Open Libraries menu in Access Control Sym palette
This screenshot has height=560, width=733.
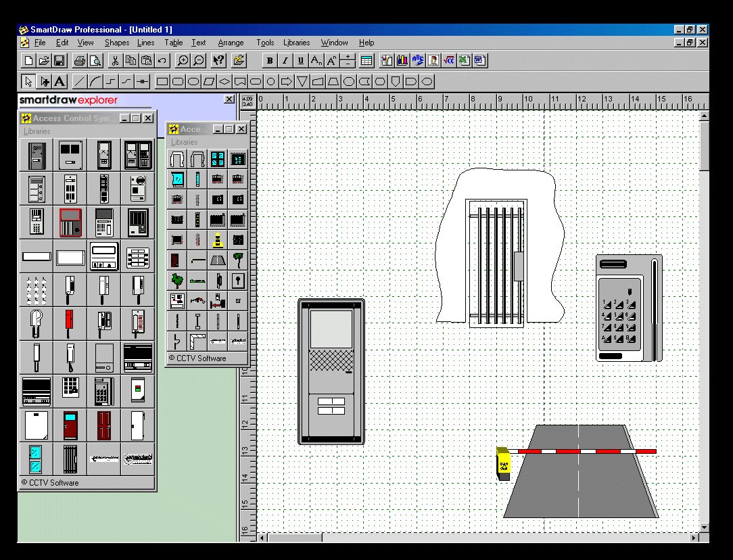37,131
